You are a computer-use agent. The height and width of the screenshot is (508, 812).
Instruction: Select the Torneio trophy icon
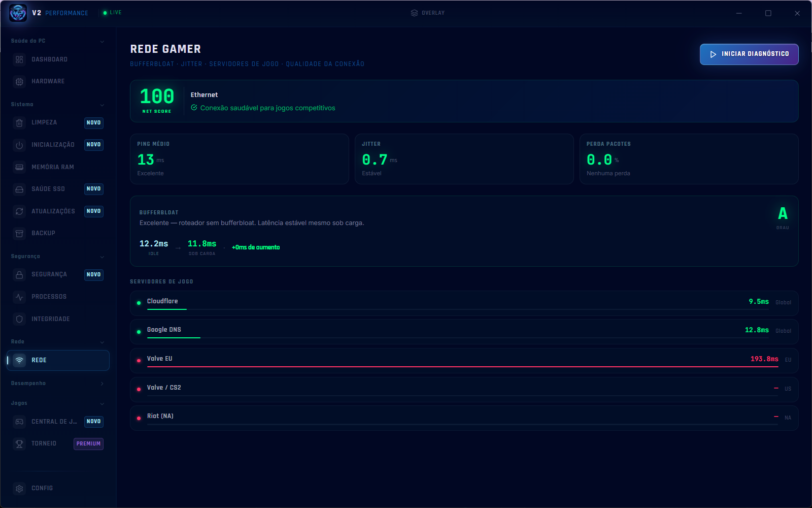click(x=19, y=444)
